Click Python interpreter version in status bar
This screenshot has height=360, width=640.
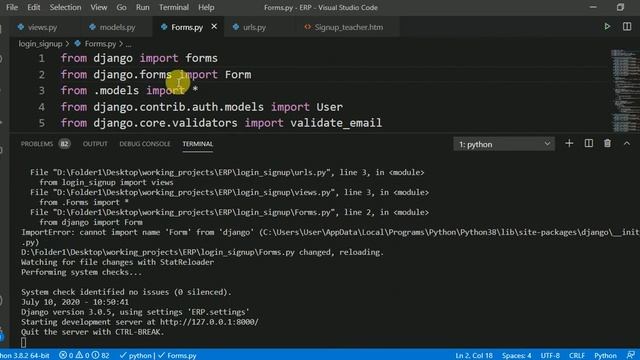24,355
